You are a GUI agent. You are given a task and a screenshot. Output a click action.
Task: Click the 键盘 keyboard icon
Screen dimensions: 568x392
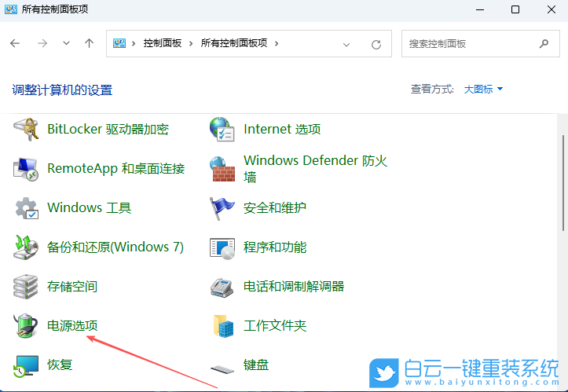coord(222,368)
